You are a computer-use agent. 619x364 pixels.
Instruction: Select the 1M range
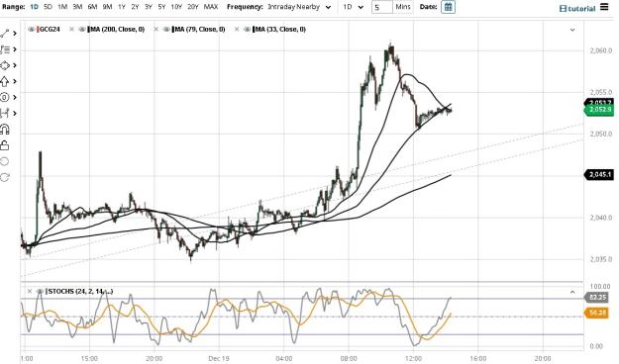[x=62, y=7]
